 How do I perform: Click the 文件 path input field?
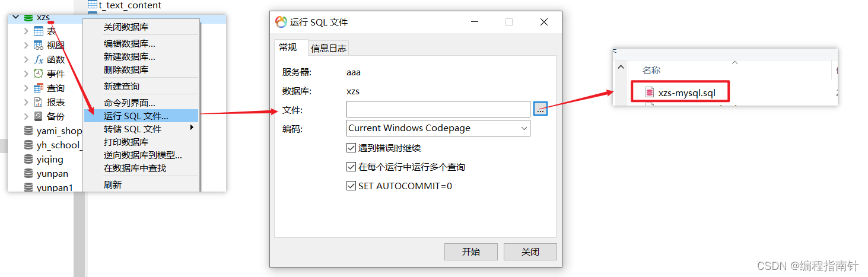pyautogui.click(x=438, y=109)
